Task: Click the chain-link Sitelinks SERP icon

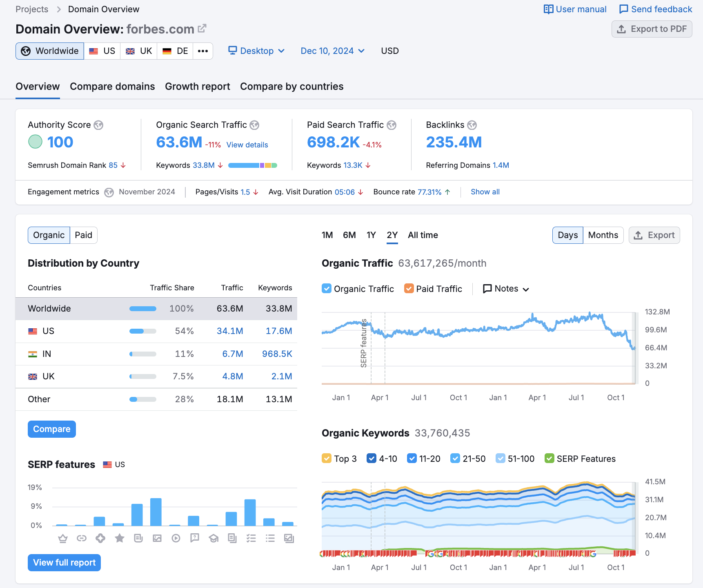Action: coord(82,539)
